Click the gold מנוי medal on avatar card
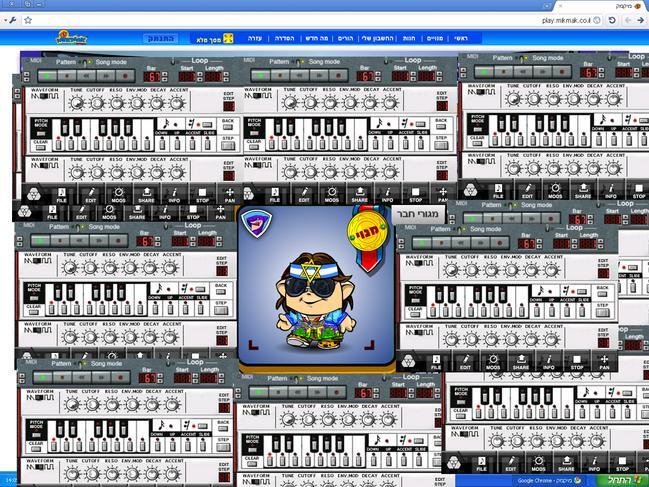Screen dimensions: 649x487 click(x=368, y=232)
